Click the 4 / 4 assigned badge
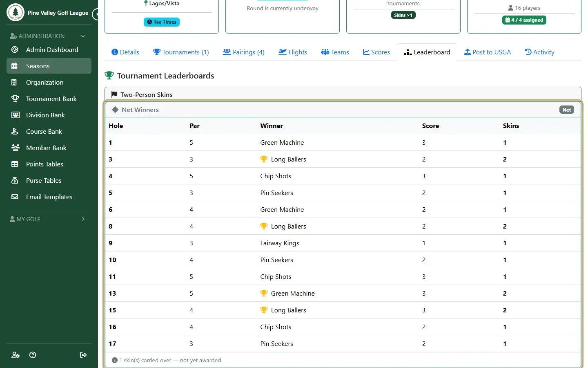Viewport: 588px width, 368px height. click(x=524, y=20)
